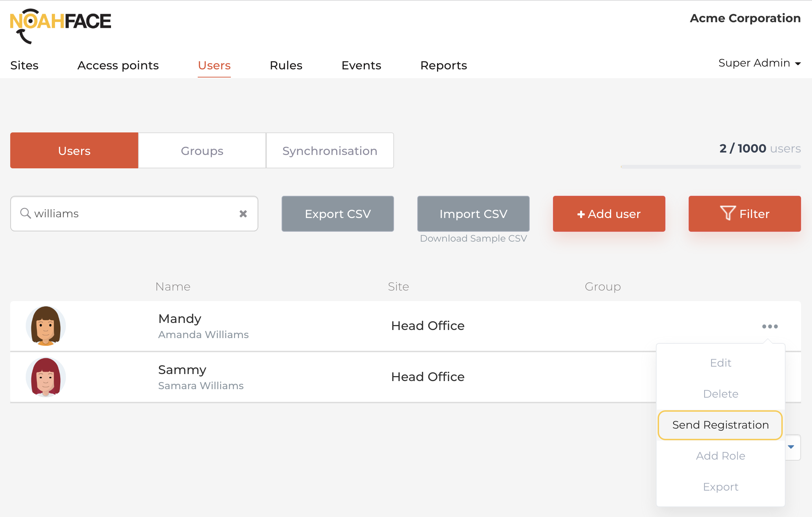Click the users quota progress bar
Screen dimensions: 812x517
710,167
